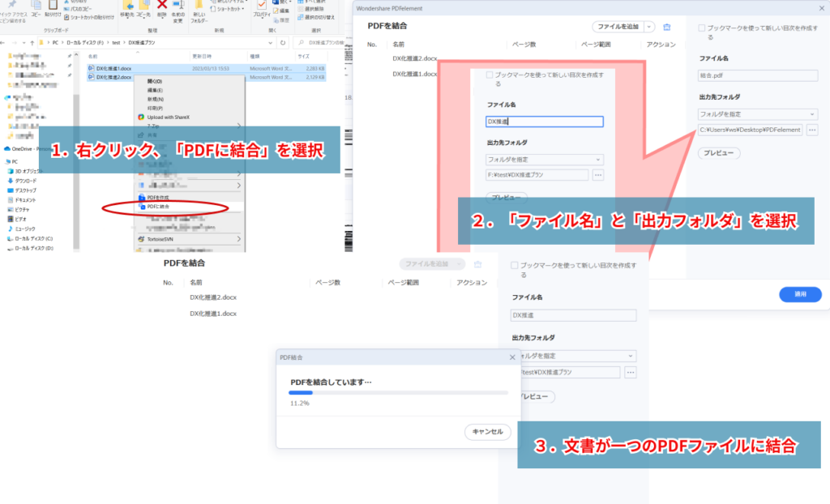Click the 新しいフォルダー icon in Explorer ribbon
The height and width of the screenshot is (504, 830).
(x=199, y=5)
